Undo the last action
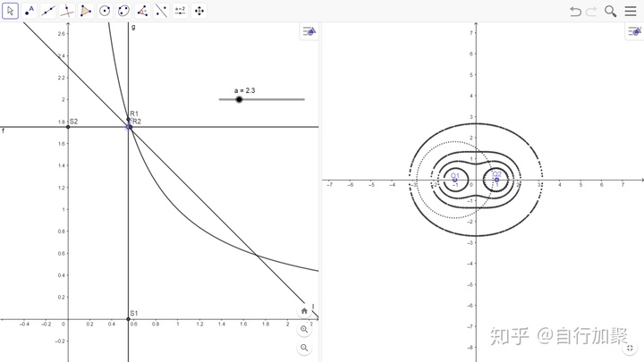This screenshot has width=644, height=362. point(575,12)
